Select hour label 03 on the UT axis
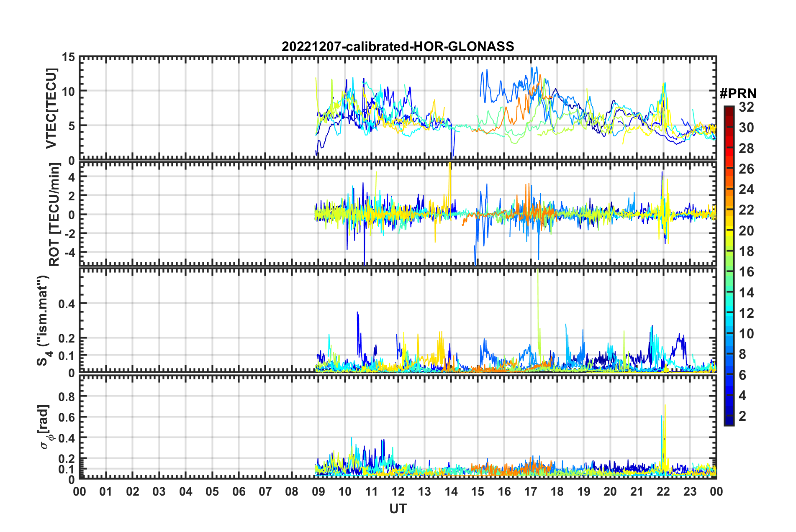This screenshot has height=532, width=796. tap(159, 491)
